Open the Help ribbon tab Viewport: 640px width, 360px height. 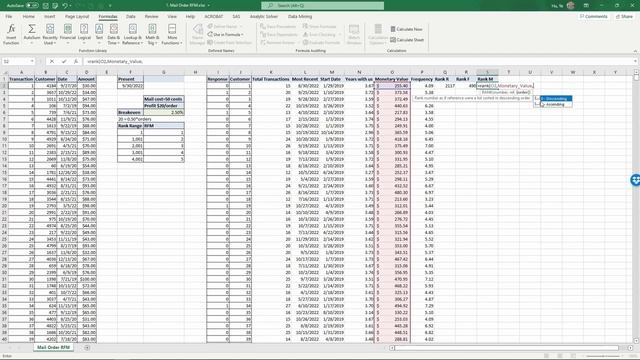pyautogui.click(x=190, y=16)
